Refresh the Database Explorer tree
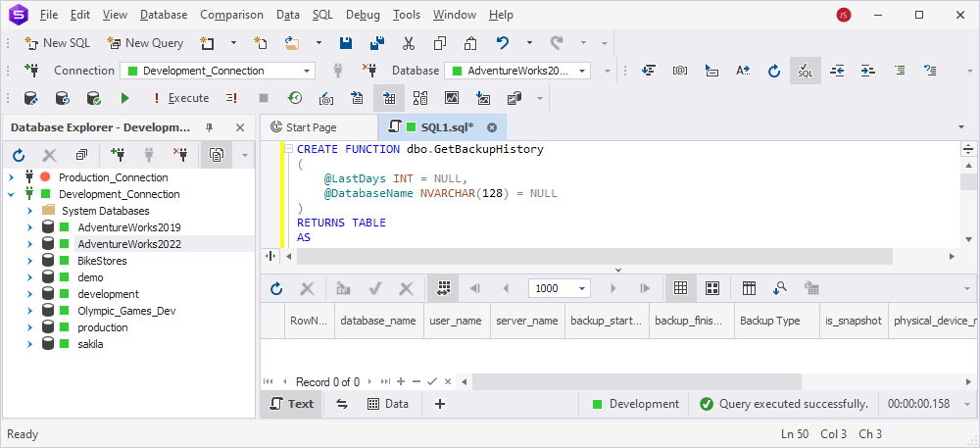 (19, 154)
